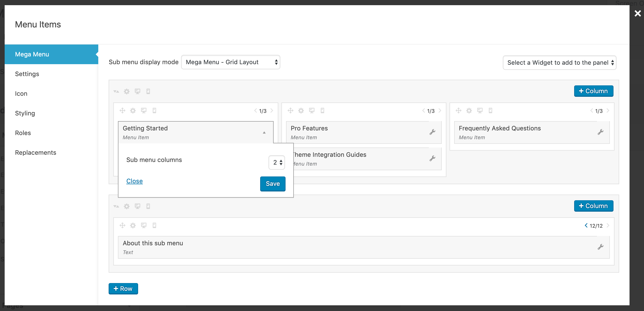Open Sub menu display mode dropdown

[230, 62]
